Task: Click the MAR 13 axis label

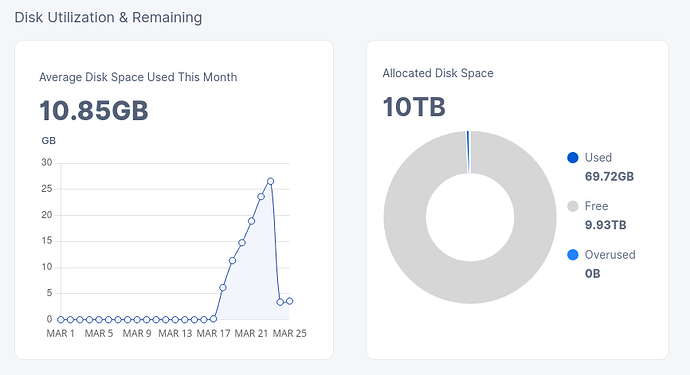Action: pyautogui.click(x=175, y=334)
